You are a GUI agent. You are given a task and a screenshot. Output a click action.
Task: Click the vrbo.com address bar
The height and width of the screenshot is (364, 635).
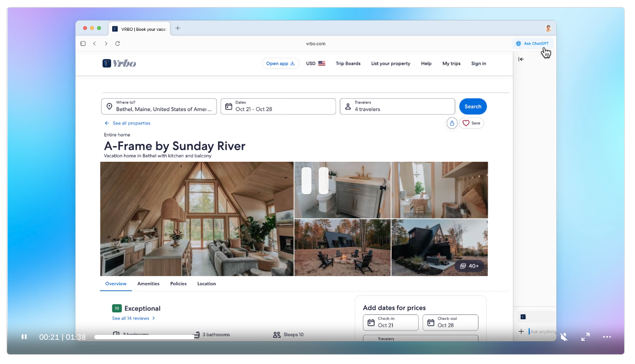point(316,44)
